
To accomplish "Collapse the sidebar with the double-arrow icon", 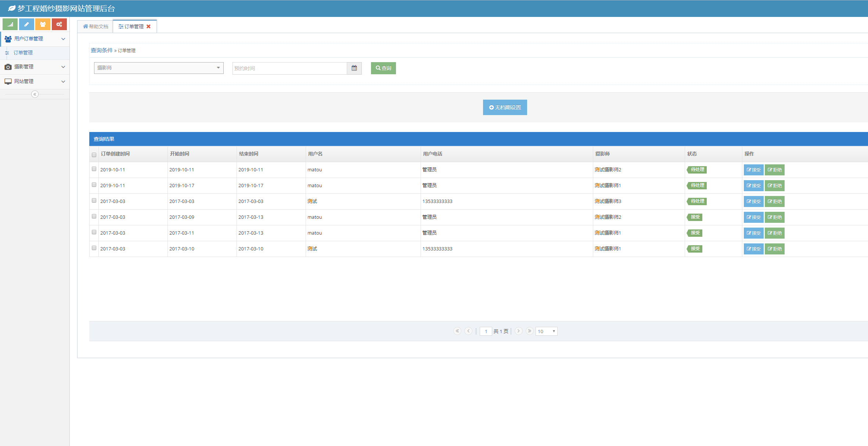I will [x=35, y=94].
